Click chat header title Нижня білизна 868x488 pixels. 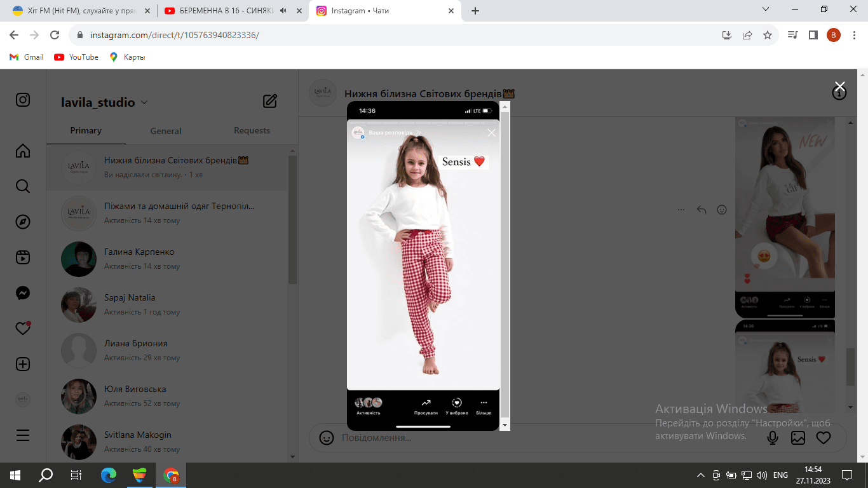[x=430, y=93]
